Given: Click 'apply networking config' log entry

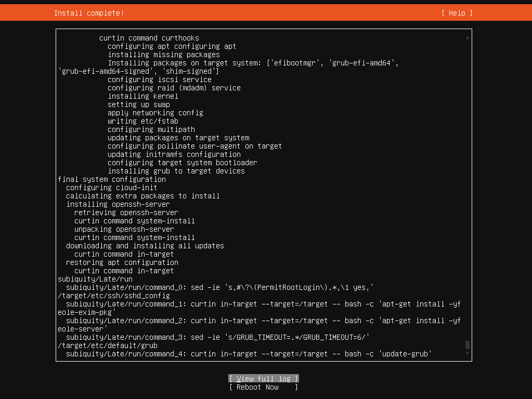Looking at the screenshot, I should point(155,113).
